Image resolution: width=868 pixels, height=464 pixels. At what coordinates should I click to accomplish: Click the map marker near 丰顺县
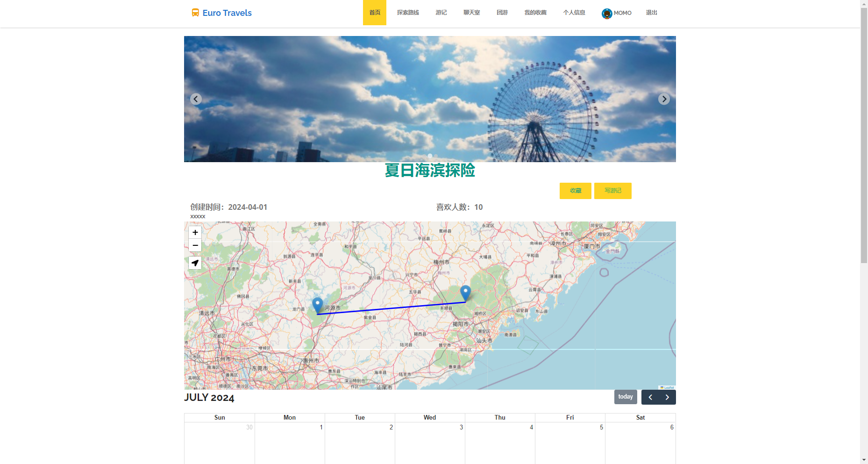tap(465, 293)
